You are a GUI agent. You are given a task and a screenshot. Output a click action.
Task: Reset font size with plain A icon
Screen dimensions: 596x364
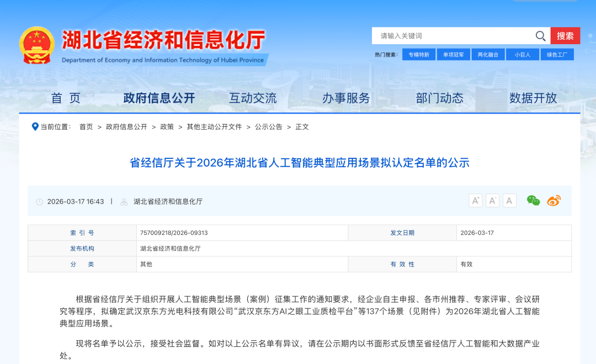click(x=509, y=201)
